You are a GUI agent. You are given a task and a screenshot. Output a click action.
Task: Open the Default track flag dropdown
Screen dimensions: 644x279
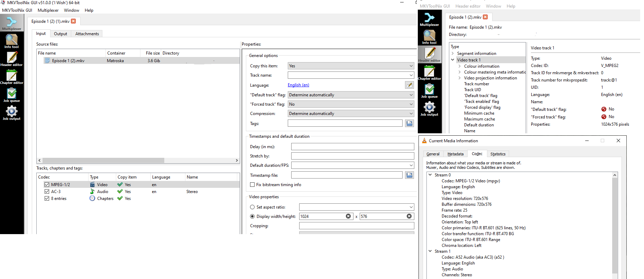[351, 95]
